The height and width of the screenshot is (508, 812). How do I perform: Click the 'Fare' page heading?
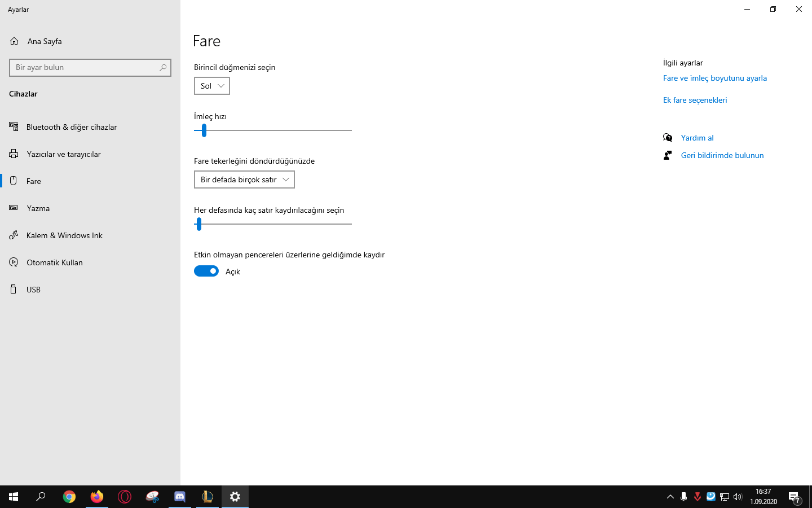206,41
